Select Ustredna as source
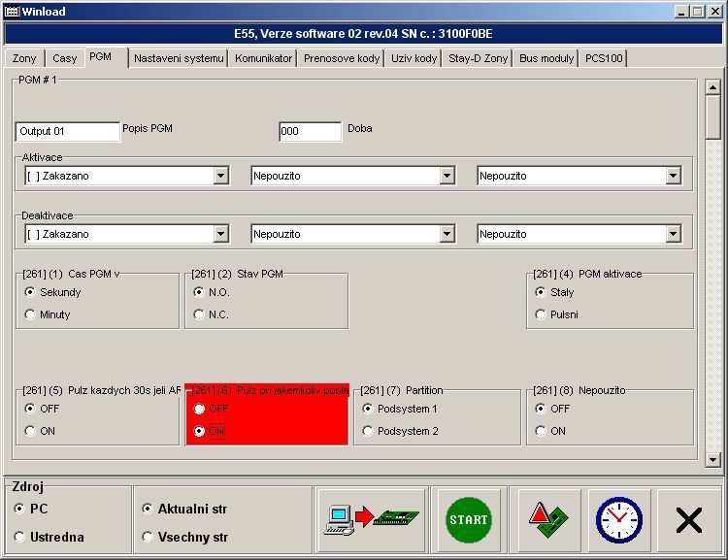Image resolution: width=728 pixels, height=560 pixels. coord(20,537)
